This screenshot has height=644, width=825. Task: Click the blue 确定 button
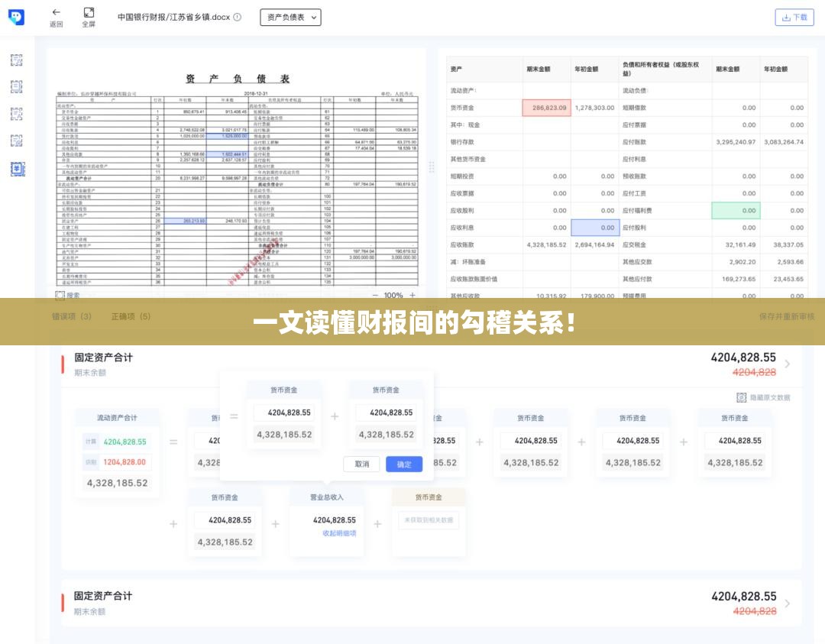tap(404, 464)
